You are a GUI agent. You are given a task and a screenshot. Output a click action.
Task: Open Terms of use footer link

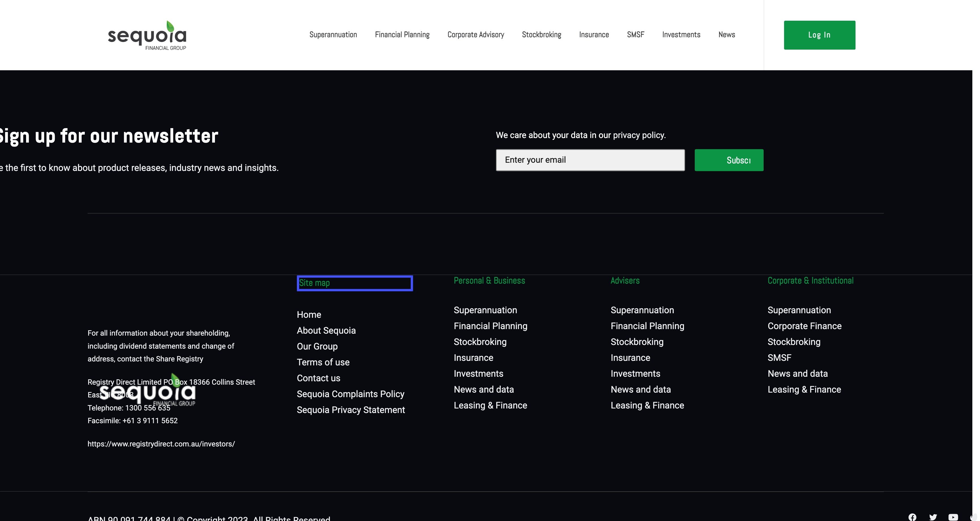323,362
